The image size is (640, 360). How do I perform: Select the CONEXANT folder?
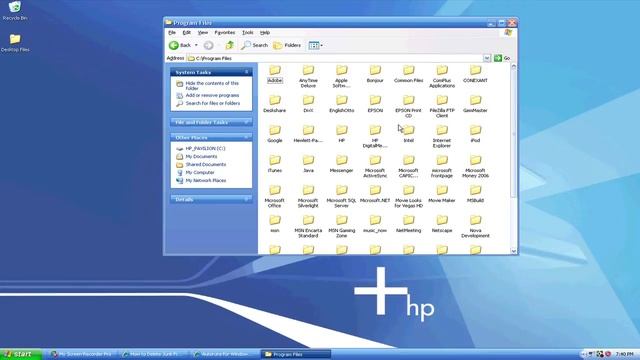point(475,74)
